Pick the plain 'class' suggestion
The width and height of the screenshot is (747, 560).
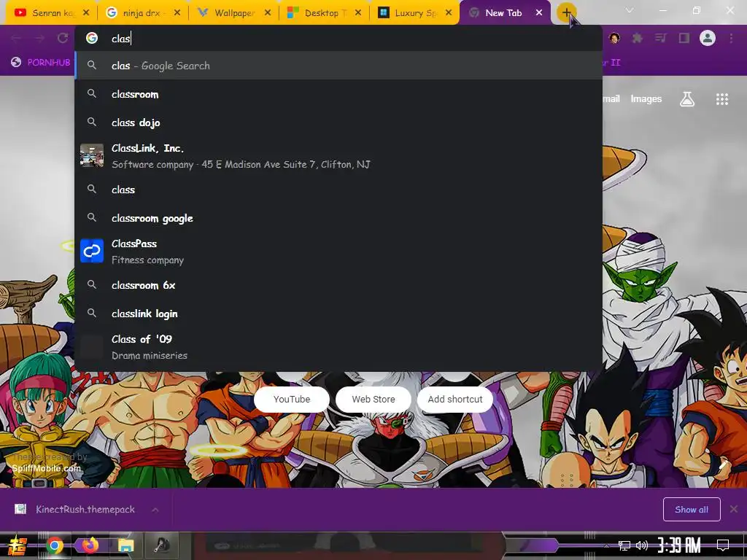(x=338, y=190)
